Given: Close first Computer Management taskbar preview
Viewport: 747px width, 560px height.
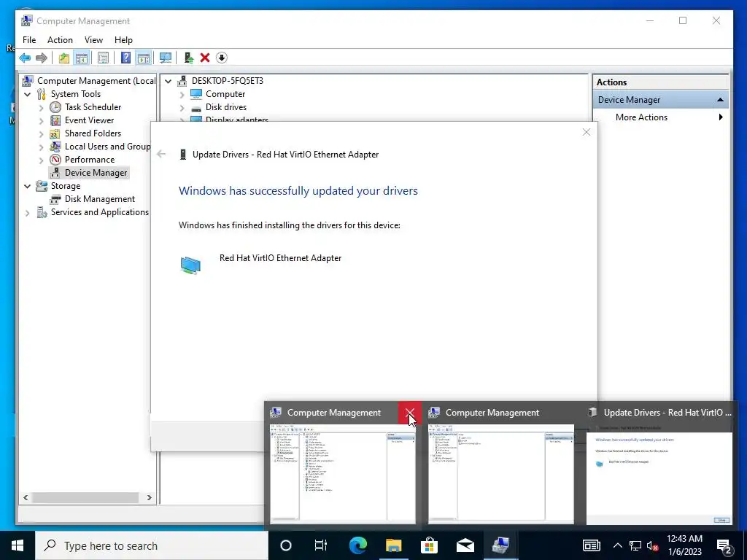Looking at the screenshot, I should (410, 413).
